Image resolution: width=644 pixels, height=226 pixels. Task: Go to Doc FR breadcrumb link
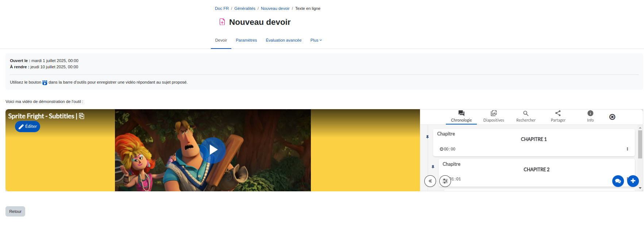coord(222,8)
